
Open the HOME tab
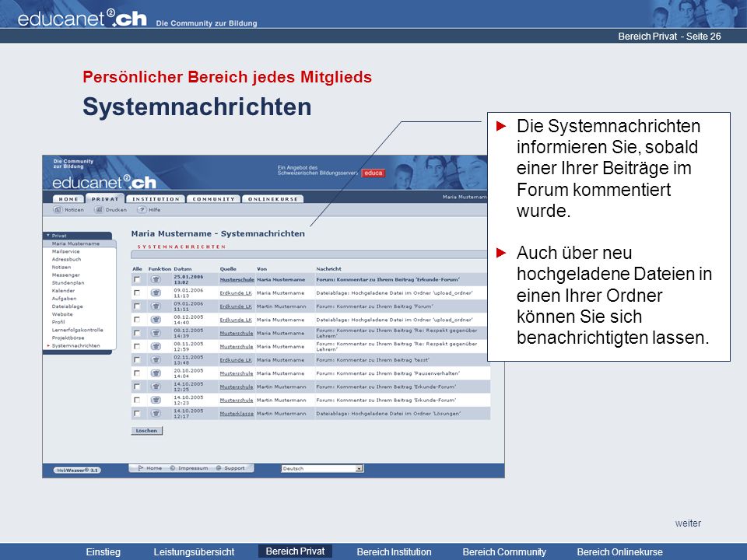pyautogui.click(x=68, y=199)
